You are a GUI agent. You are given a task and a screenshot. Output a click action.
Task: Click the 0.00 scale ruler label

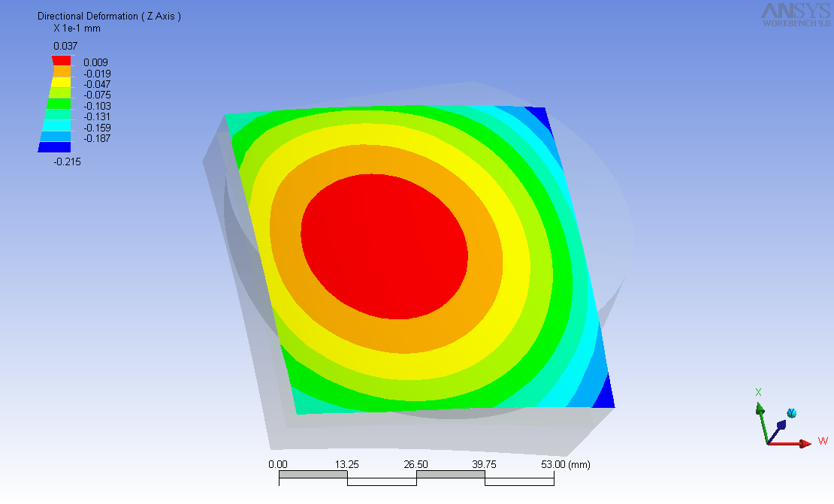click(x=278, y=465)
